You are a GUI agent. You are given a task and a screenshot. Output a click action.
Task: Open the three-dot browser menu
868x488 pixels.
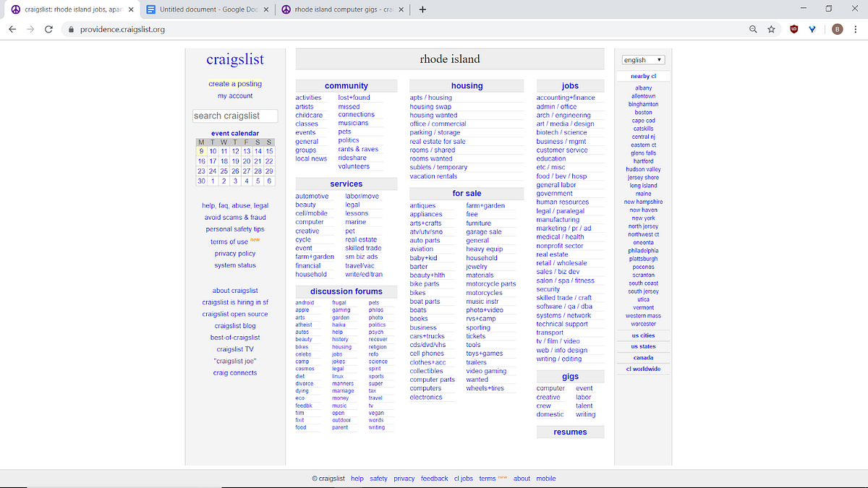pyautogui.click(x=856, y=30)
